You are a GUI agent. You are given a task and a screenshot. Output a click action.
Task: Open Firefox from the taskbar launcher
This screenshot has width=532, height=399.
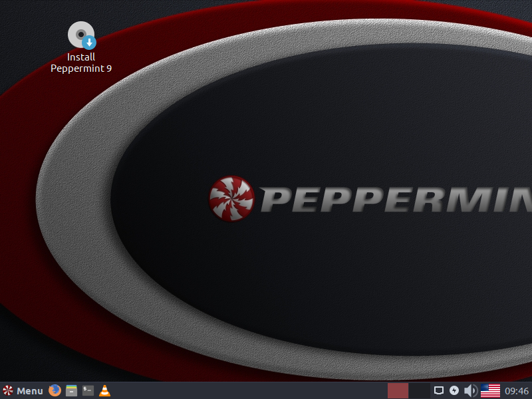tap(55, 391)
